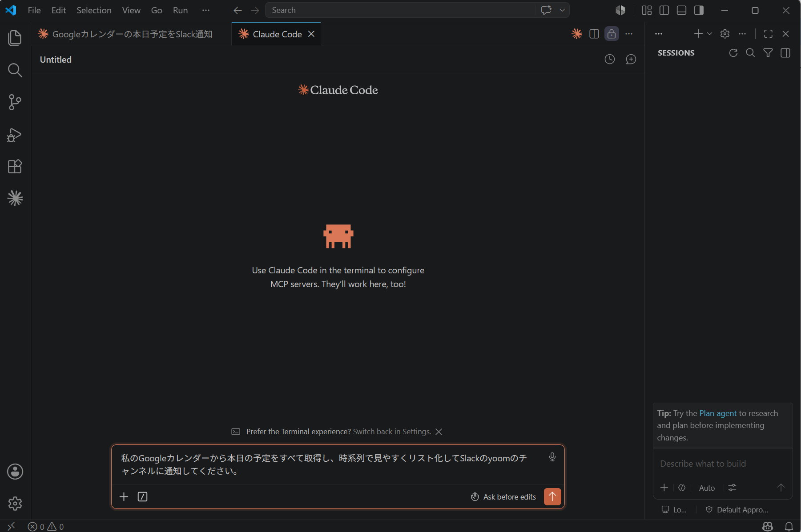
Task: Open the View menu
Action: (131, 10)
